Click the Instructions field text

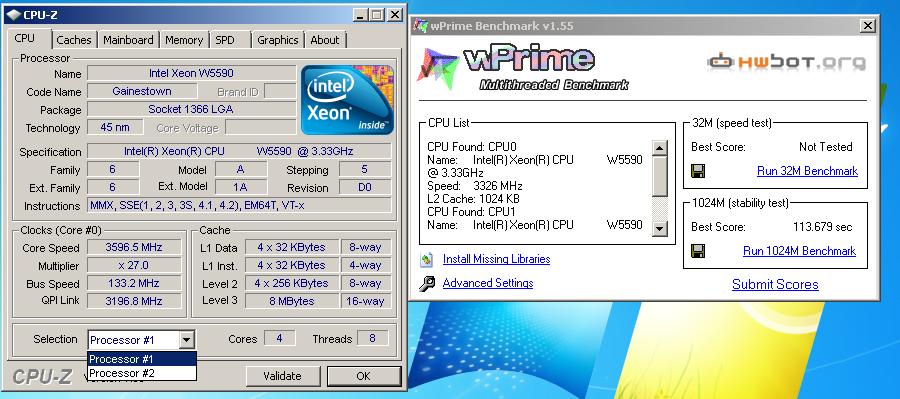(239, 206)
